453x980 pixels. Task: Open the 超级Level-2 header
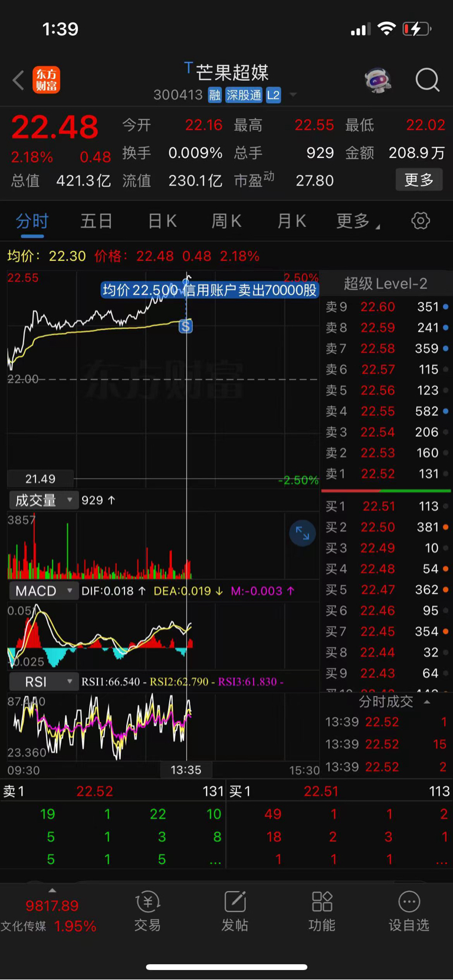tap(385, 283)
